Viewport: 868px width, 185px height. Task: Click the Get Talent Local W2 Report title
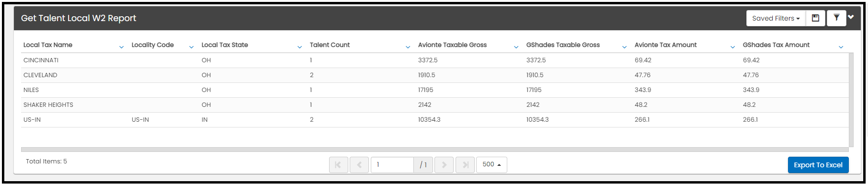[x=79, y=18]
